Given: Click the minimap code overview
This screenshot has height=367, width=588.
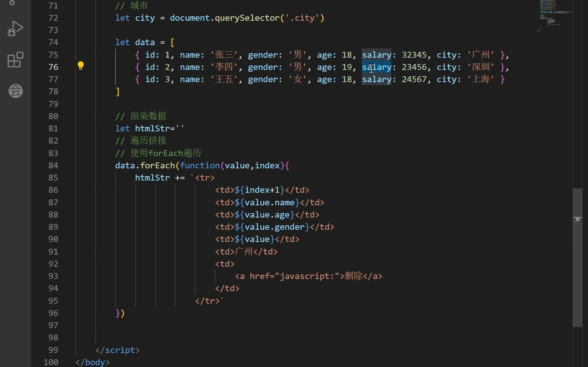Looking at the screenshot, I should click(x=554, y=16).
